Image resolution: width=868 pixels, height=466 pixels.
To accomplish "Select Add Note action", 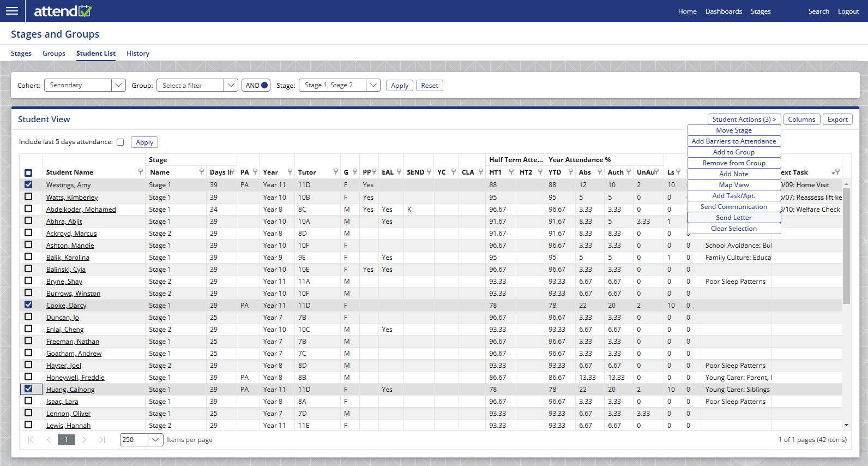I will (734, 174).
